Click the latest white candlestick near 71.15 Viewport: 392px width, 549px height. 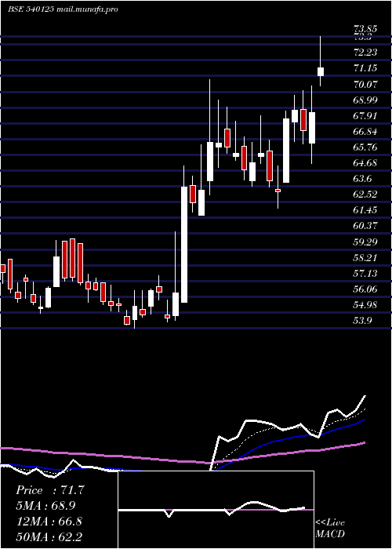pyautogui.click(x=320, y=71)
